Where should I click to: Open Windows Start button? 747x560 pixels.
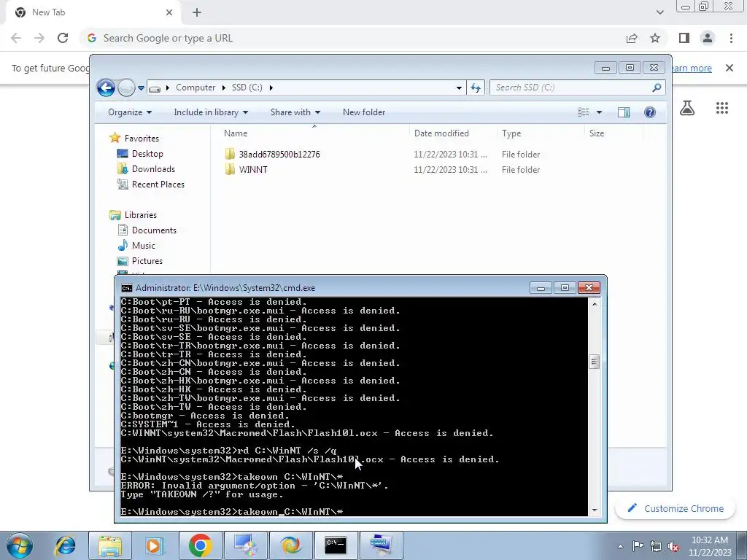20,545
